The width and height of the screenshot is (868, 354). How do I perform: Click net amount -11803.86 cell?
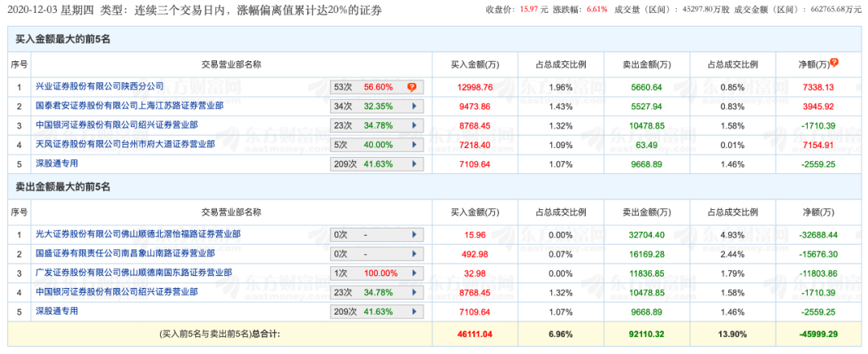click(818, 273)
